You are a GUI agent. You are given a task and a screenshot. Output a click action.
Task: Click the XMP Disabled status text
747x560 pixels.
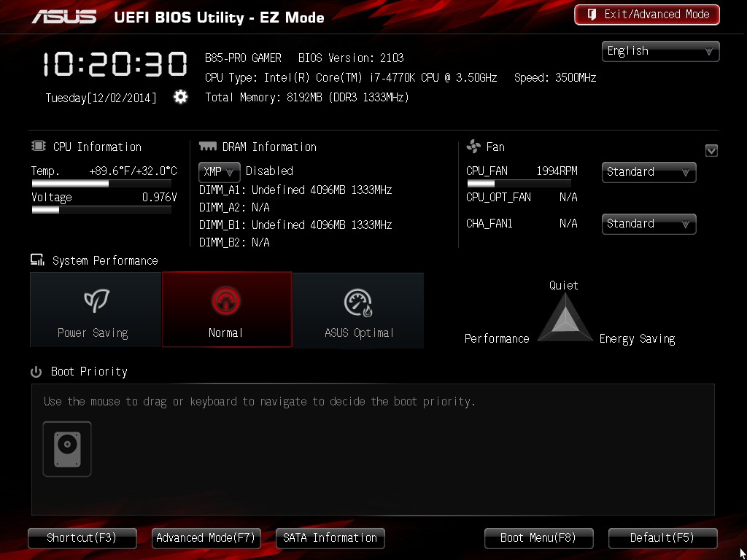click(x=269, y=171)
